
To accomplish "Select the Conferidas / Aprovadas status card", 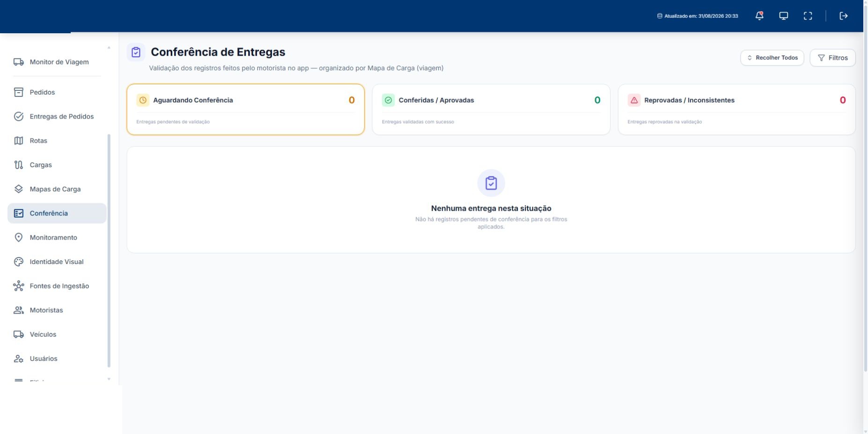I will (491, 110).
